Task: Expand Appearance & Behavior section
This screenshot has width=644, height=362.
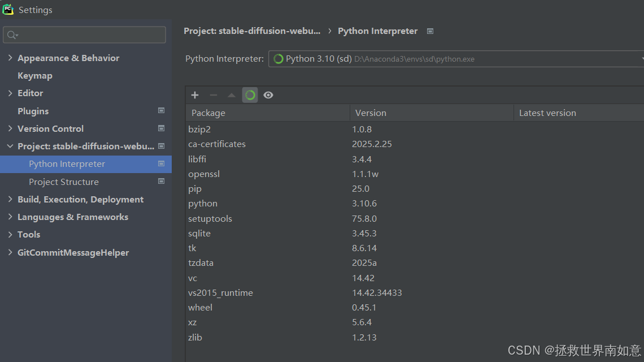Action: pyautogui.click(x=10, y=58)
